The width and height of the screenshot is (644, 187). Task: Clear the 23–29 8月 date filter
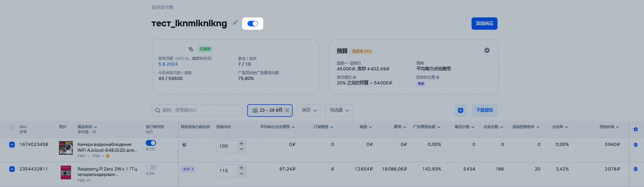pyautogui.click(x=287, y=110)
